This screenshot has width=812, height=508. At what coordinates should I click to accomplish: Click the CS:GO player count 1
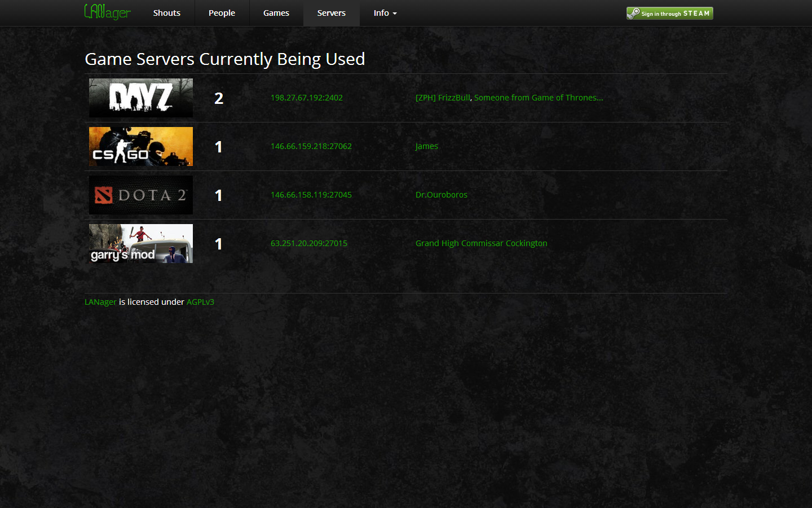click(x=219, y=147)
